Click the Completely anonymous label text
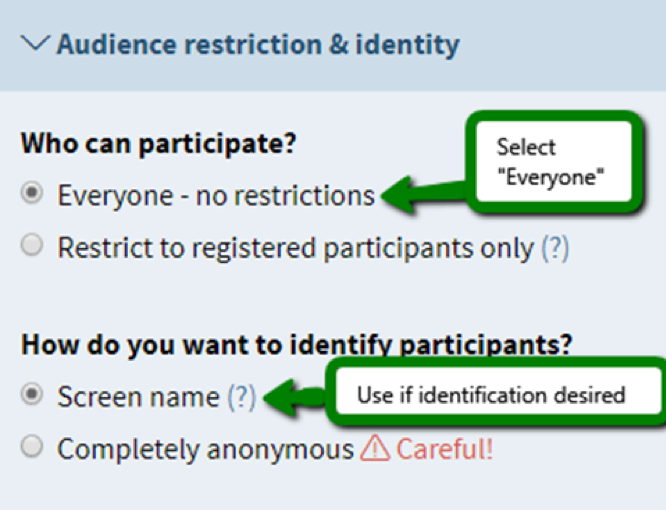 [x=205, y=449]
